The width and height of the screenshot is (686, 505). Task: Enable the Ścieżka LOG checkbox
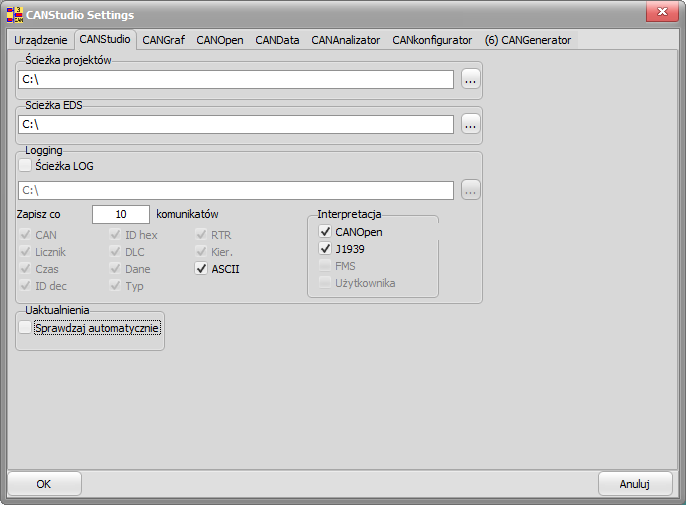point(25,165)
